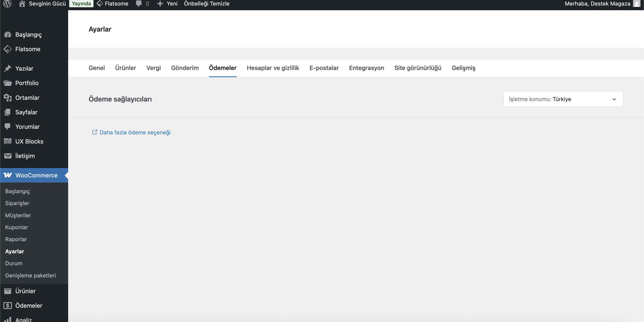Open Başlangıç under WooCommerce submenu

point(17,191)
